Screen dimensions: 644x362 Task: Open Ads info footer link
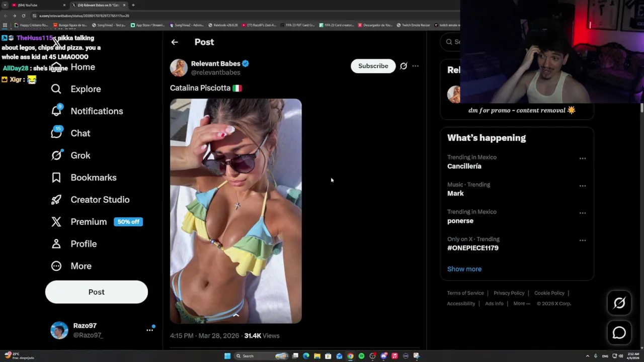pos(494,304)
